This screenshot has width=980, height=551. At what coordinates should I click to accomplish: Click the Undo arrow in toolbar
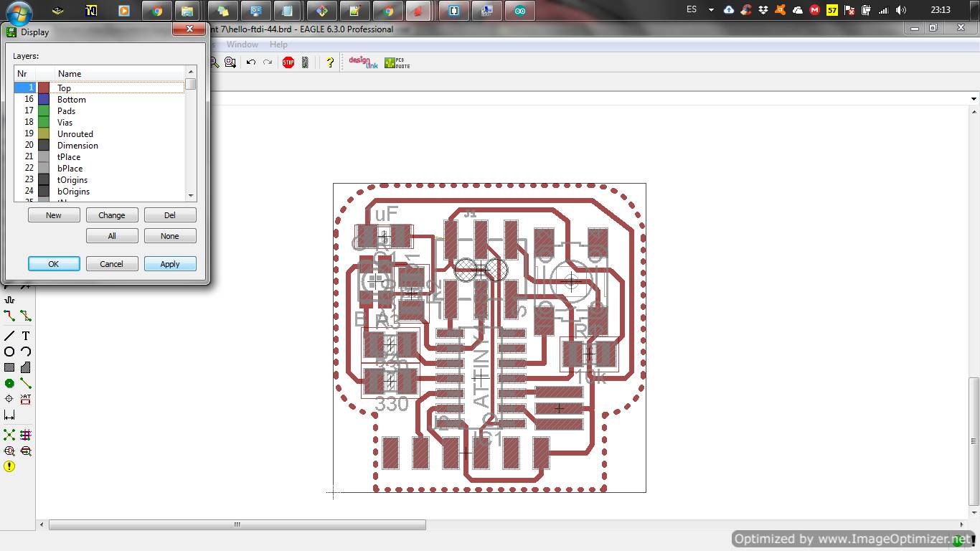[250, 62]
